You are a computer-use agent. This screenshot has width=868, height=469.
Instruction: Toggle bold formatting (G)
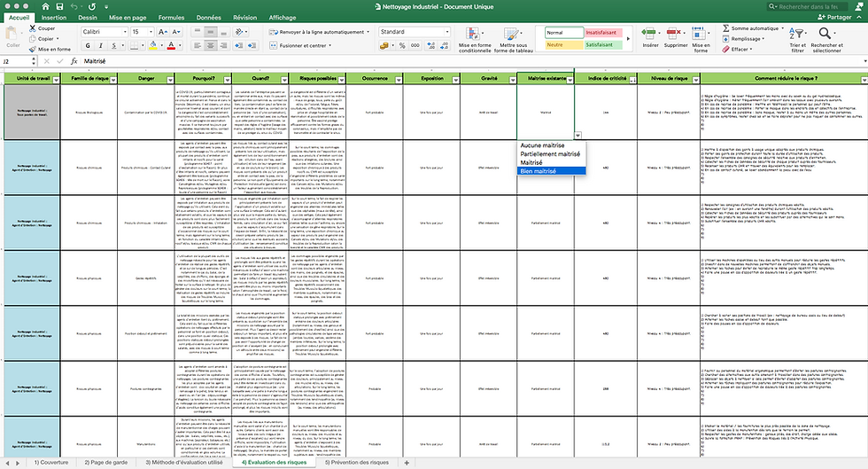click(88, 45)
